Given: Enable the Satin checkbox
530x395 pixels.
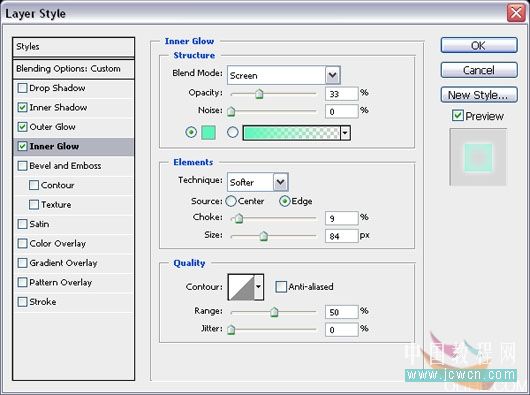Looking at the screenshot, I should tap(22, 224).
